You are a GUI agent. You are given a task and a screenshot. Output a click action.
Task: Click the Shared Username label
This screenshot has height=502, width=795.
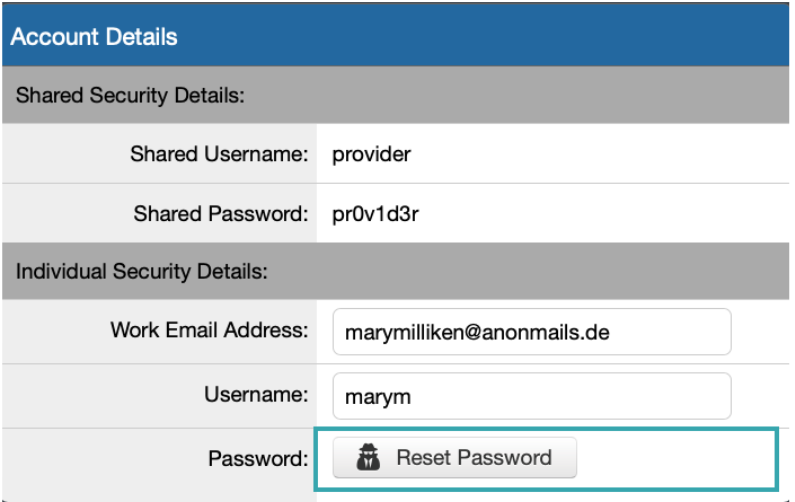(219, 154)
